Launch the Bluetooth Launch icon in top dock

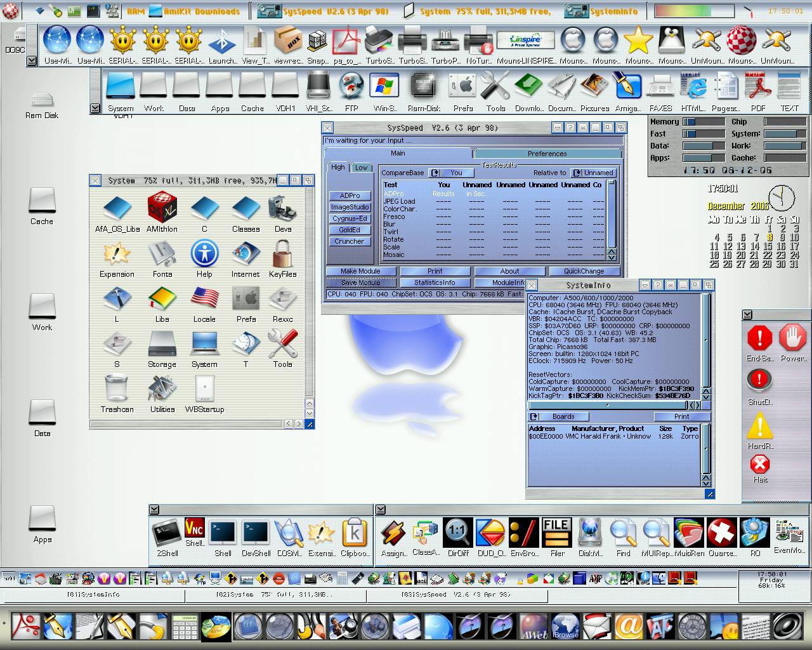(x=222, y=41)
